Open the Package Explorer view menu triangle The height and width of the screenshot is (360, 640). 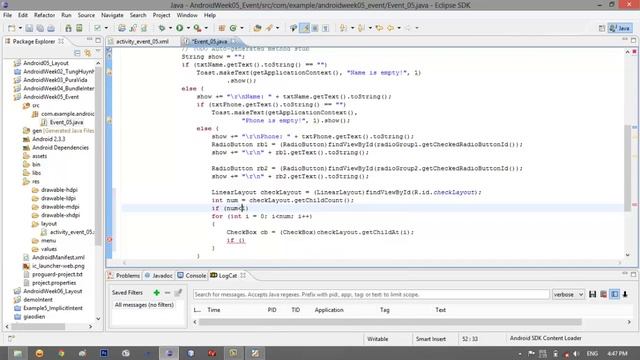[x=98, y=51]
